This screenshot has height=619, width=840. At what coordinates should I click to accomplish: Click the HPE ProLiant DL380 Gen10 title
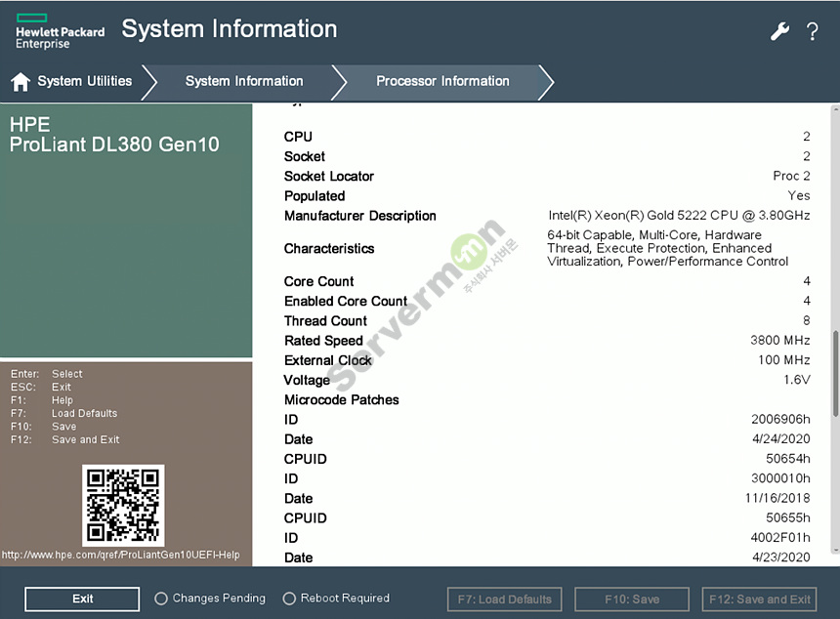tap(114, 135)
